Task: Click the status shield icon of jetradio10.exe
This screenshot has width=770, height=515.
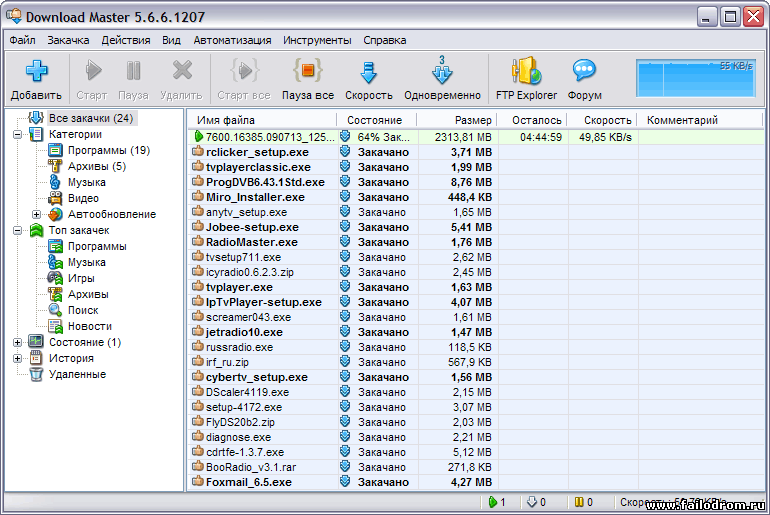Action: coord(345,331)
